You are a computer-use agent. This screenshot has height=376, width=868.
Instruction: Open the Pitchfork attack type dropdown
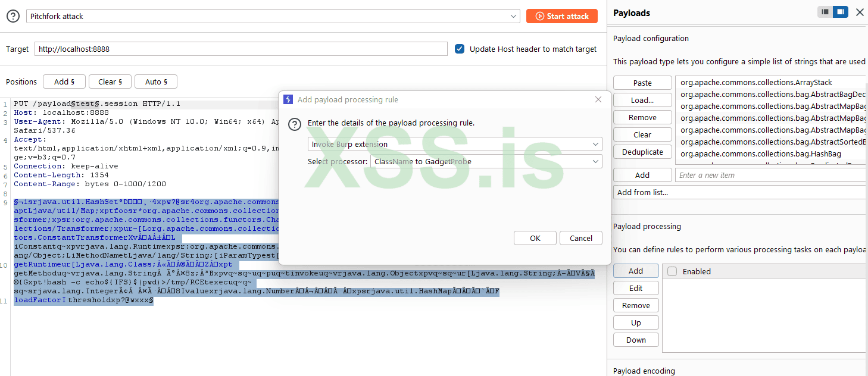[273, 16]
